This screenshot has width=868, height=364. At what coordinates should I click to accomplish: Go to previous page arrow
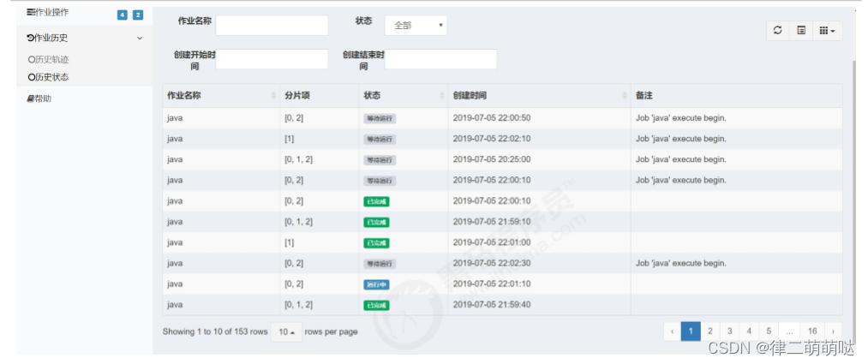672,331
